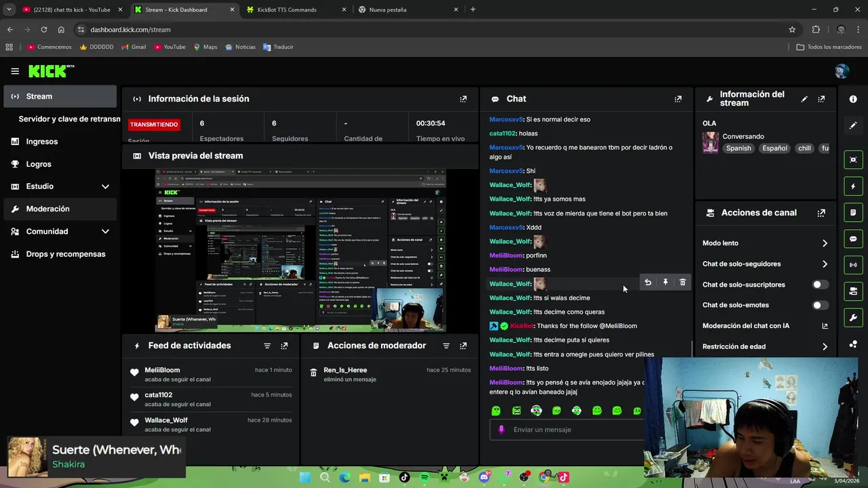Viewport: 868px width, 488px height.
Task: Open the Stream sidebar item
Action: coord(60,96)
